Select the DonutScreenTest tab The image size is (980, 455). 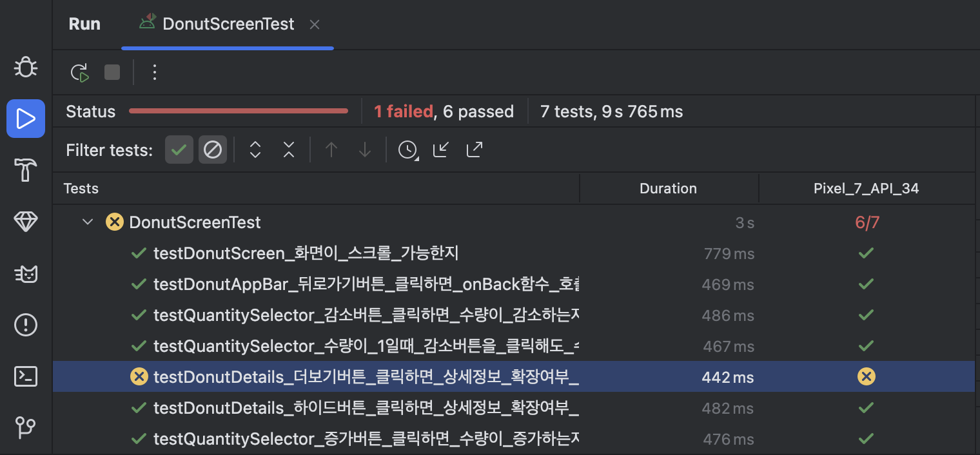217,24
